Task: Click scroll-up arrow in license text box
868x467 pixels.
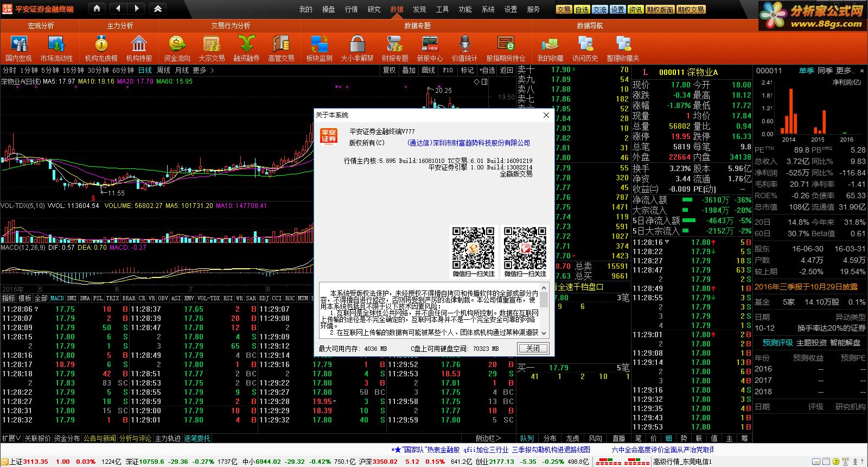Action: click(x=544, y=287)
